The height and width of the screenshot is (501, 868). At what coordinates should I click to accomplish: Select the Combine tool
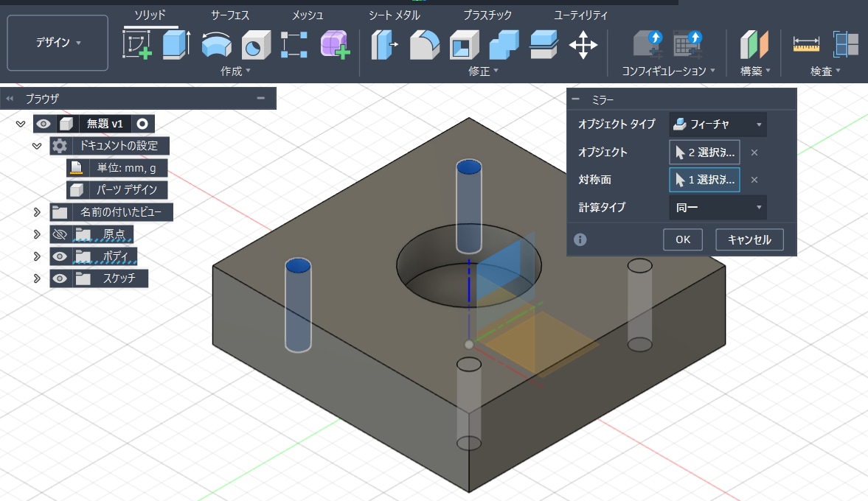pyautogui.click(x=504, y=45)
